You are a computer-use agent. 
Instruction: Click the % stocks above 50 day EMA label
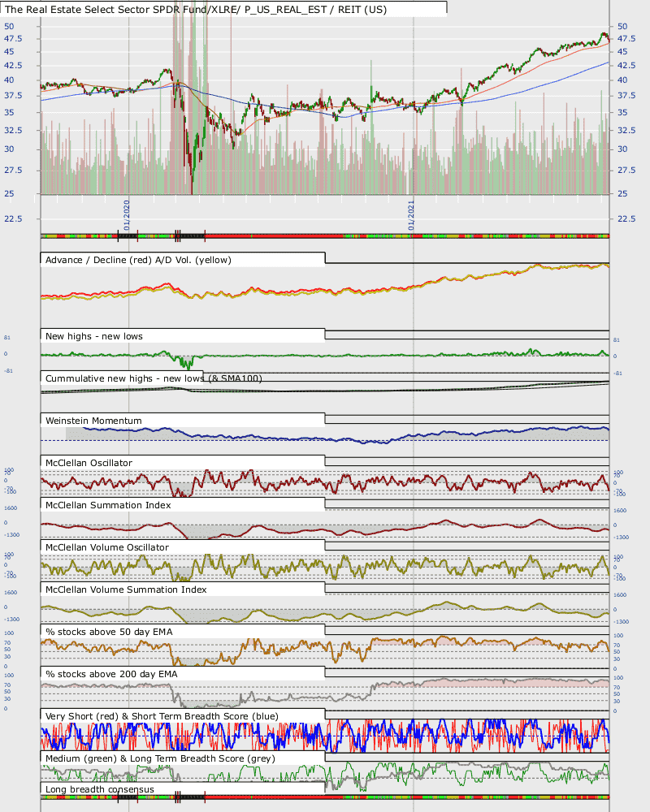pyautogui.click(x=109, y=632)
